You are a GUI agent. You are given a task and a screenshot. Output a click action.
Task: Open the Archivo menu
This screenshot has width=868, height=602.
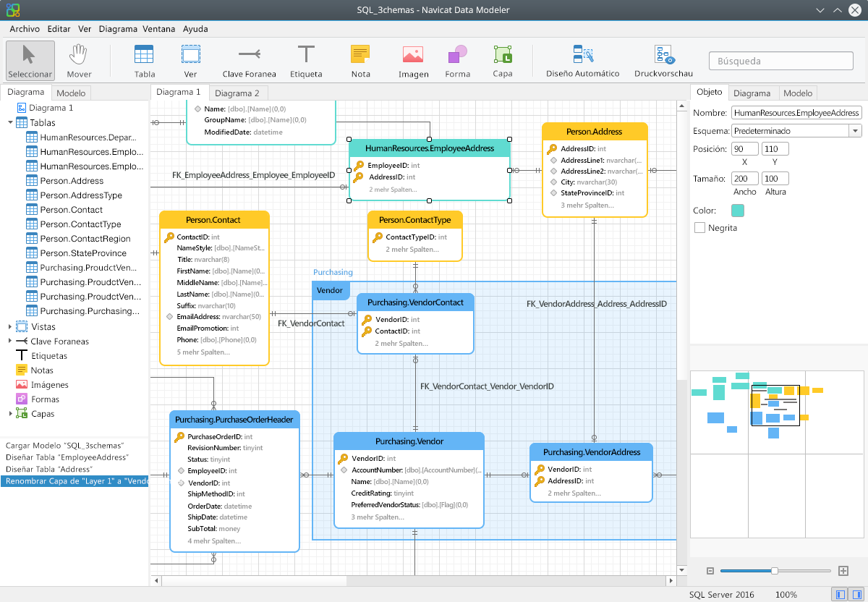[25, 29]
